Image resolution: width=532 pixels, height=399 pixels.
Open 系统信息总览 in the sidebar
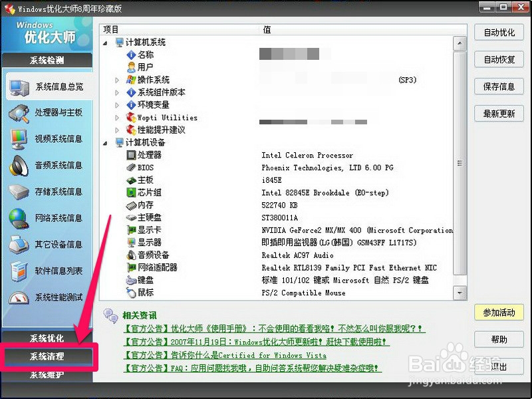(x=49, y=87)
